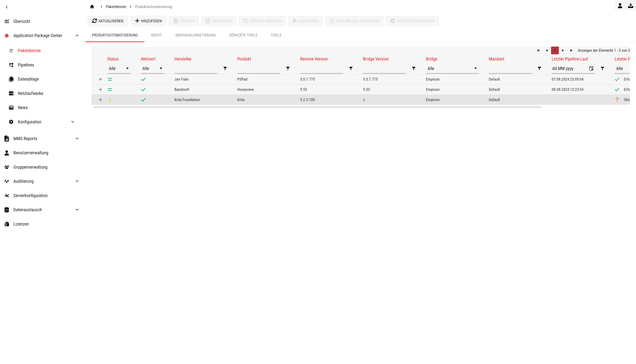Expand Konfiguration submenu
636x364 pixels.
click(73, 122)
